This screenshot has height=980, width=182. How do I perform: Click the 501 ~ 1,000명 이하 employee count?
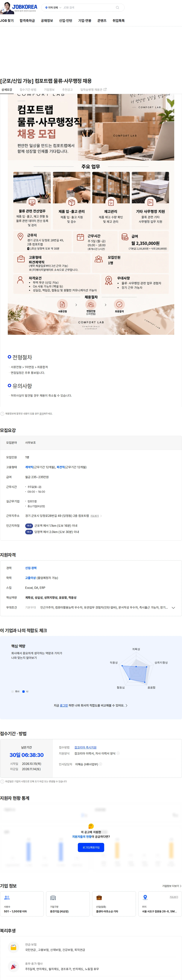pos(15,911)
